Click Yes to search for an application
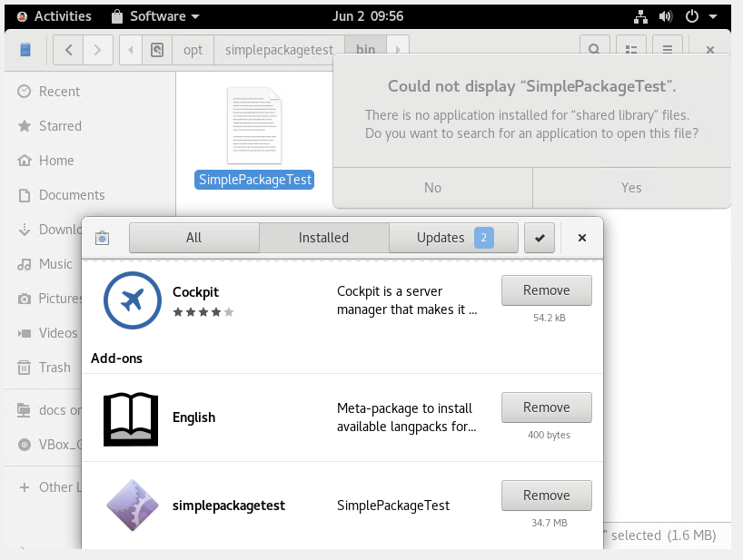 tap(631, 188)
